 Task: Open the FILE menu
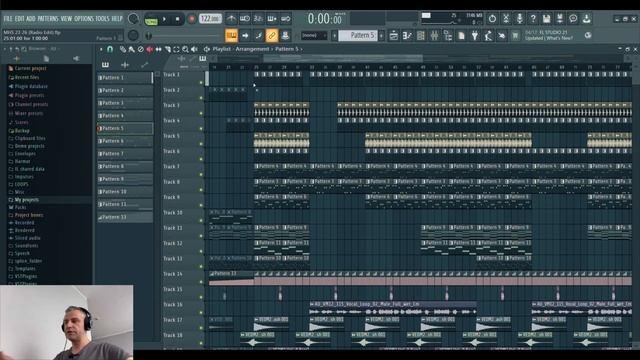click(x=8, y=19)
